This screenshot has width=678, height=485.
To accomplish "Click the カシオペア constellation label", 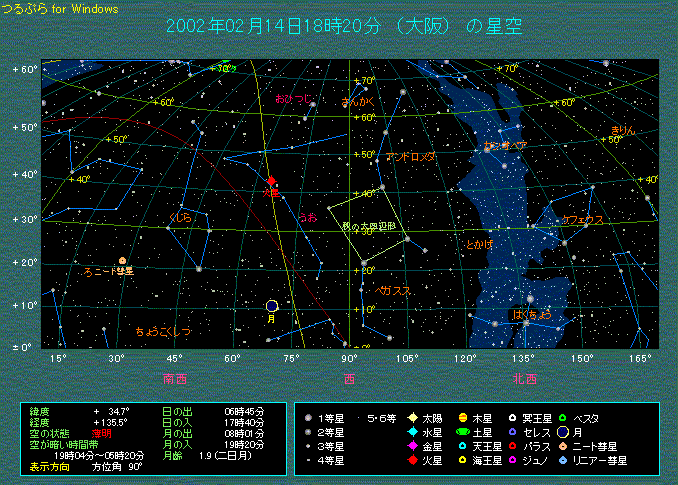I will pos(505,146).
